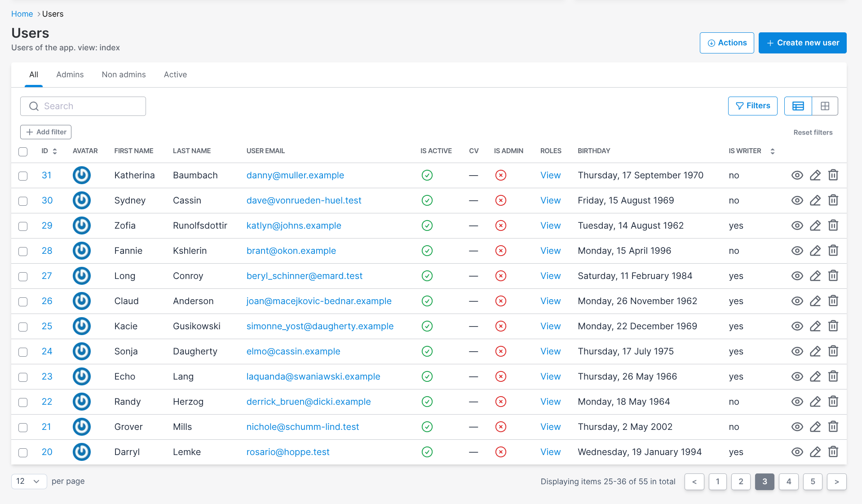Delete Darryl Lemke with trash icon
The width and height of the screenshot is (862, 504).
[833, 452]
